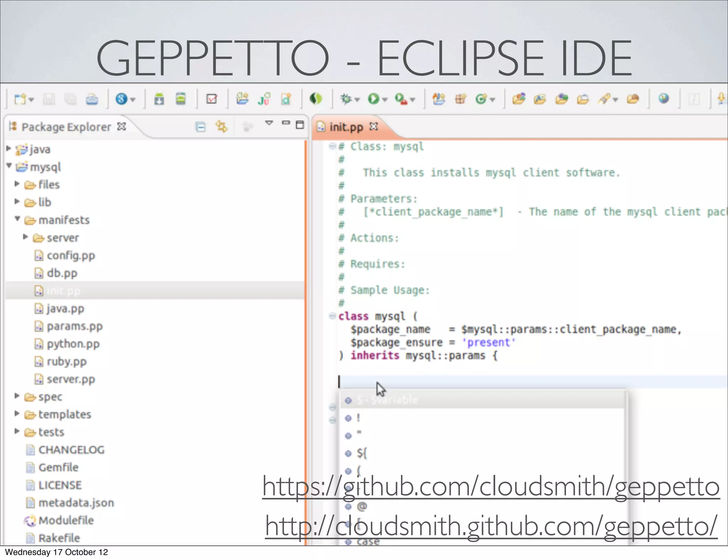Collapse the mysql project node
This screenshot has width=728, height=560.
[x=9, y=166]
